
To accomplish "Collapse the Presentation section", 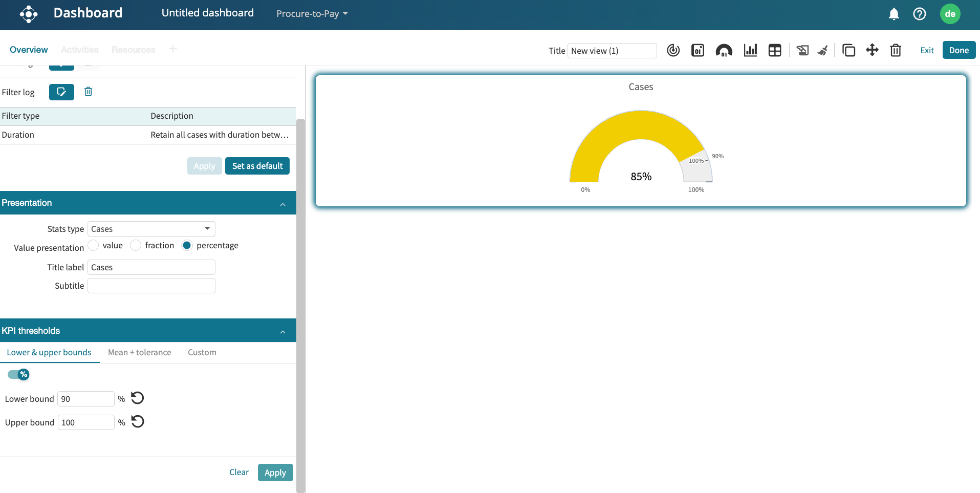I will pyautogui.click(x=282, y=204).
